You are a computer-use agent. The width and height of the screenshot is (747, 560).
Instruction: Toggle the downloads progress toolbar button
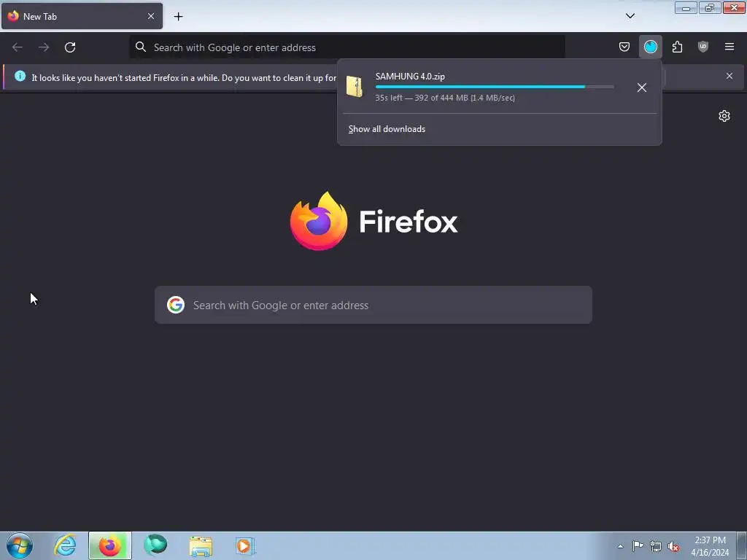click(x=650, y=47)
